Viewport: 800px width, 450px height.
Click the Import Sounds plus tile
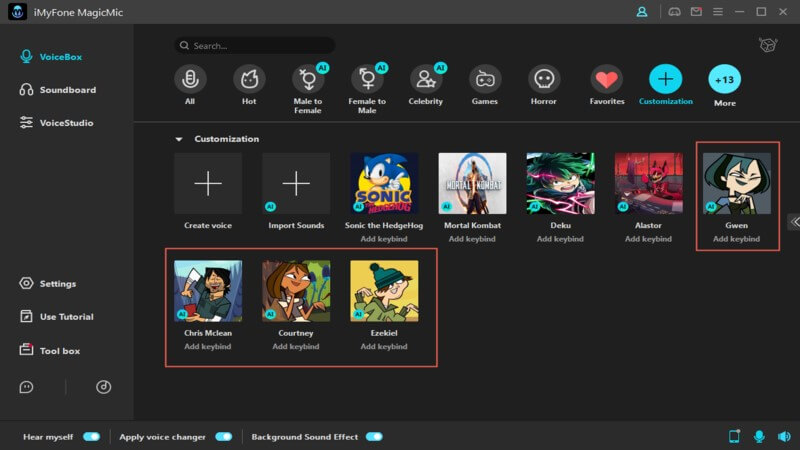pos(296,183)
